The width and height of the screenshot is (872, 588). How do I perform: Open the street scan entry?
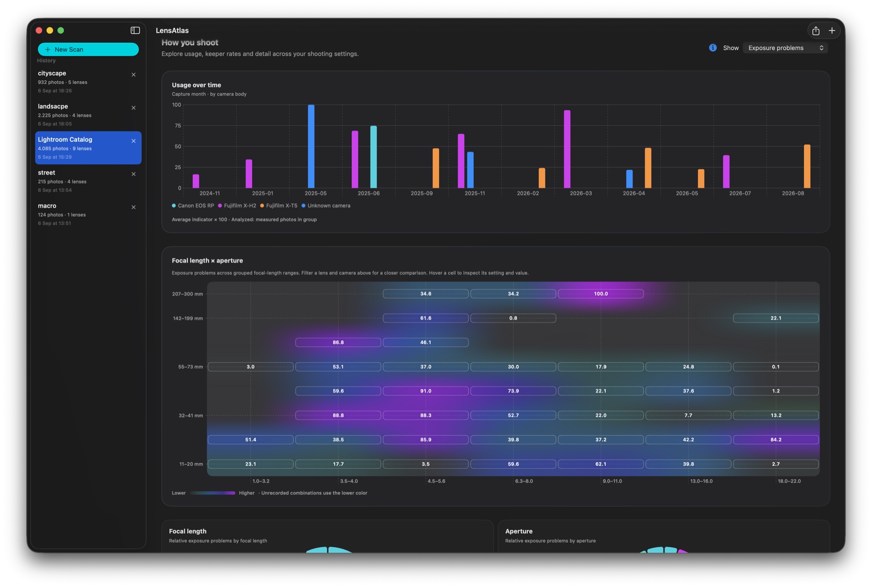pyautogui.click(x=88, y=181)
